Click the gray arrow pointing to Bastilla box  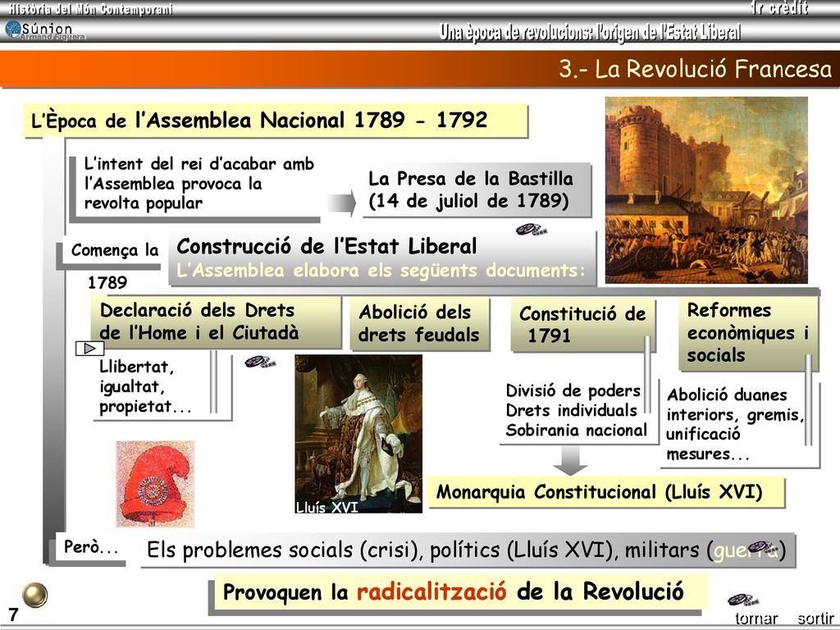[x=341, y=203]
